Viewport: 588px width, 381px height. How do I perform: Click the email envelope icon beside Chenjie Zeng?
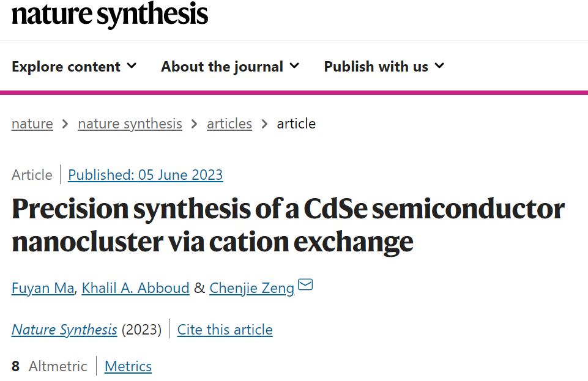[x=305, y=285]
